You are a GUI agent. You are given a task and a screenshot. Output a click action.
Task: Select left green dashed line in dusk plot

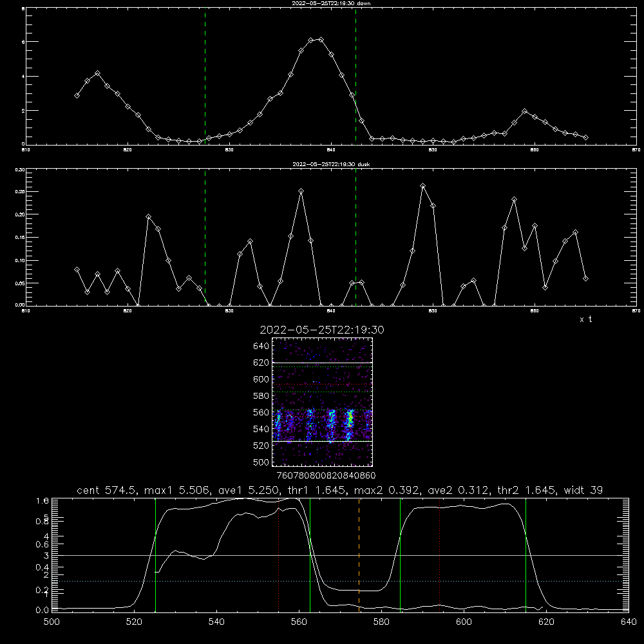[x=205, y=238]
